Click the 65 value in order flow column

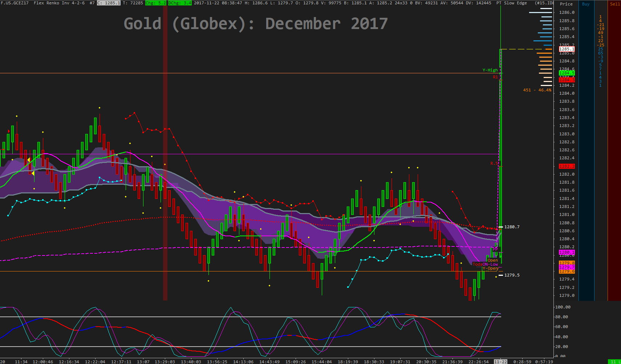click(601, 53)
